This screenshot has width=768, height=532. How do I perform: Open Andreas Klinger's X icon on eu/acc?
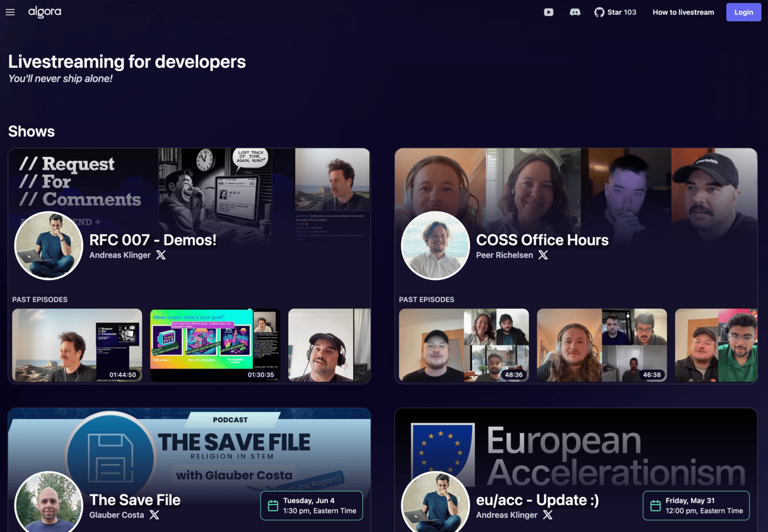(x=548, y=515)
